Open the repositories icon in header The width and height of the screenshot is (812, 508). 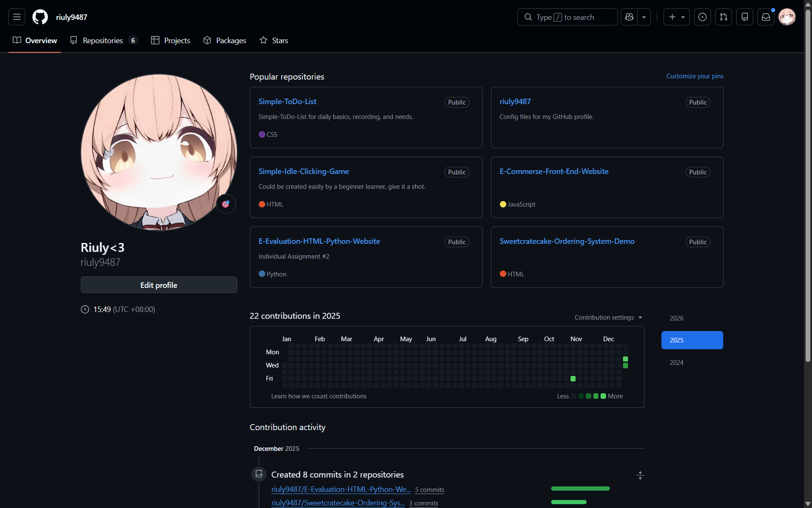744,17
